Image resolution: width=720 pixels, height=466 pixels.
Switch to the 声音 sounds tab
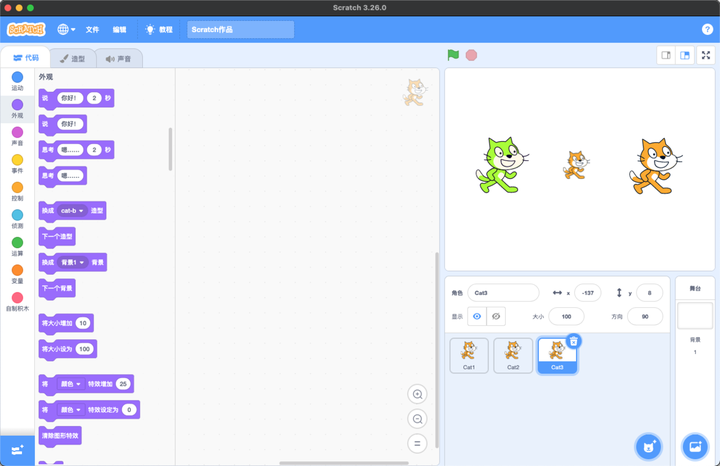click(x=118, y=59)
